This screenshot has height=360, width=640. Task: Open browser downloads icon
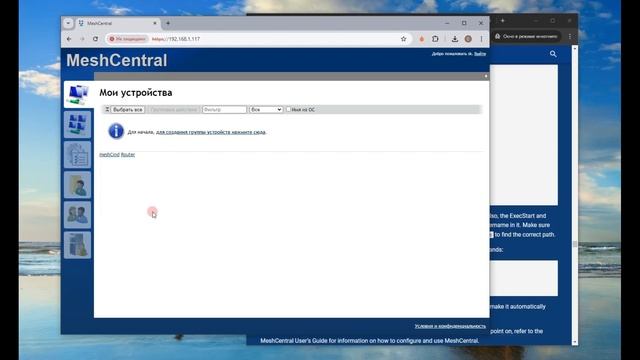click(455, 39)
